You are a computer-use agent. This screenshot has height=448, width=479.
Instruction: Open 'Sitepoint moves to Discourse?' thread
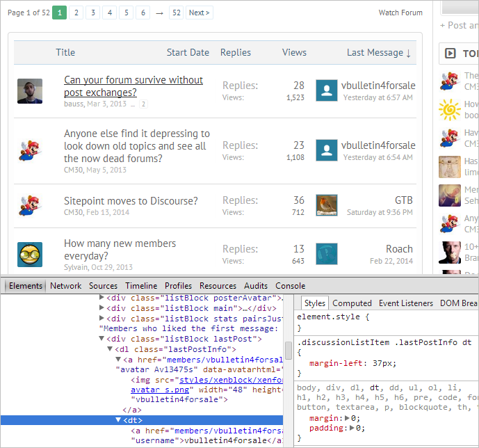131,201
